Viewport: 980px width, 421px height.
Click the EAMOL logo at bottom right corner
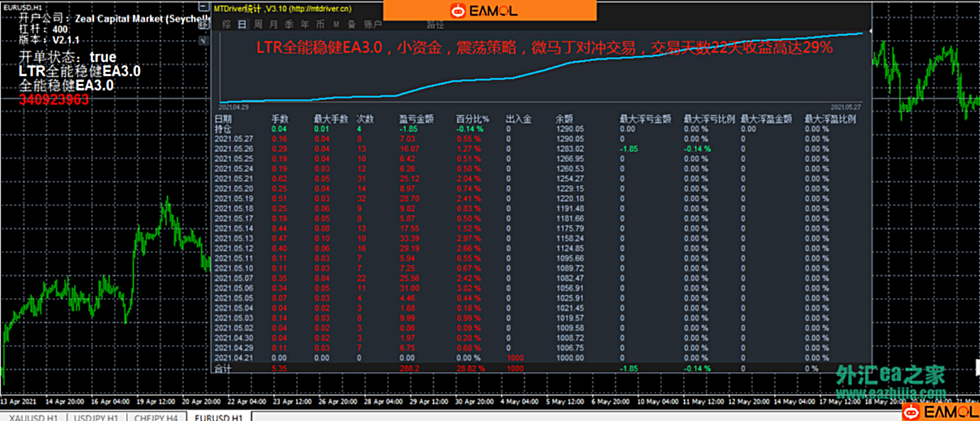point(940,412)
